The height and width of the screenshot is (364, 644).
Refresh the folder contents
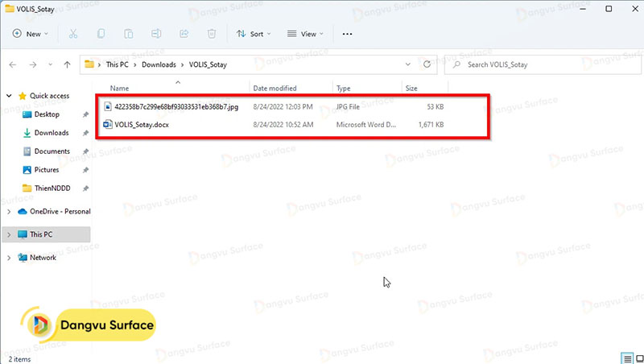[427, 64]
